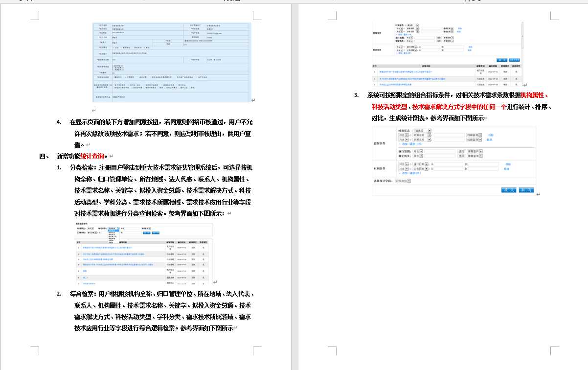Select the statistics form image below item 3

[454, 161]
